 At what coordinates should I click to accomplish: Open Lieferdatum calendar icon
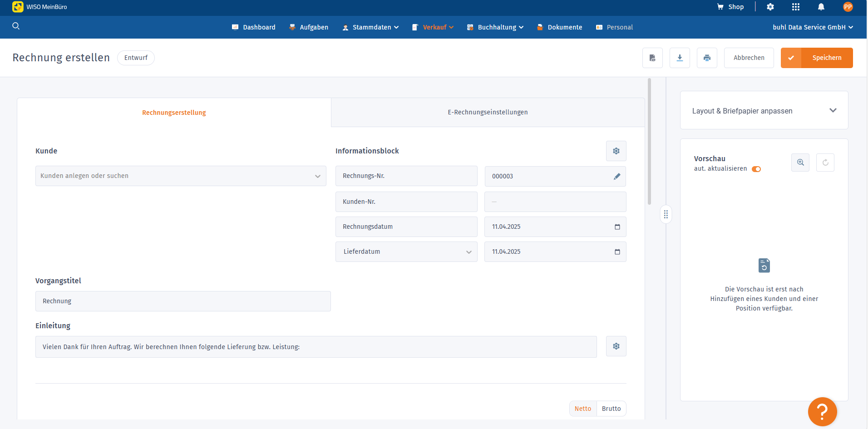point(617,251)
